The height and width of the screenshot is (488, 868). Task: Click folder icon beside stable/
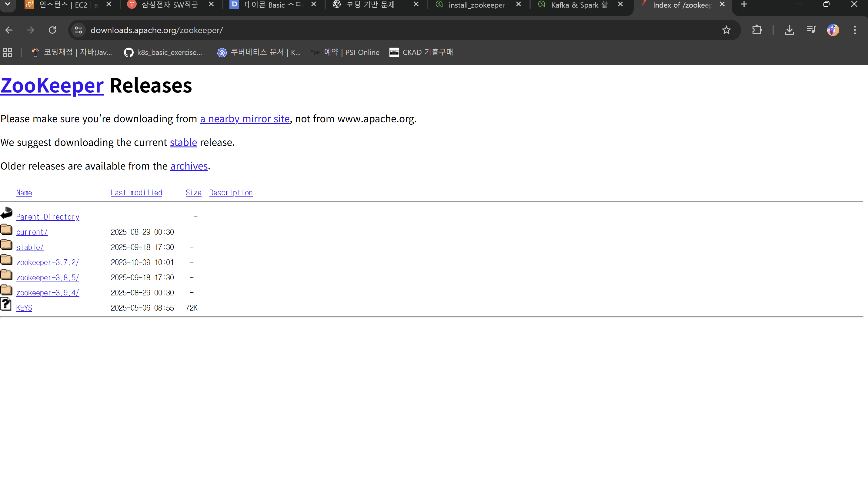(6, 244)
